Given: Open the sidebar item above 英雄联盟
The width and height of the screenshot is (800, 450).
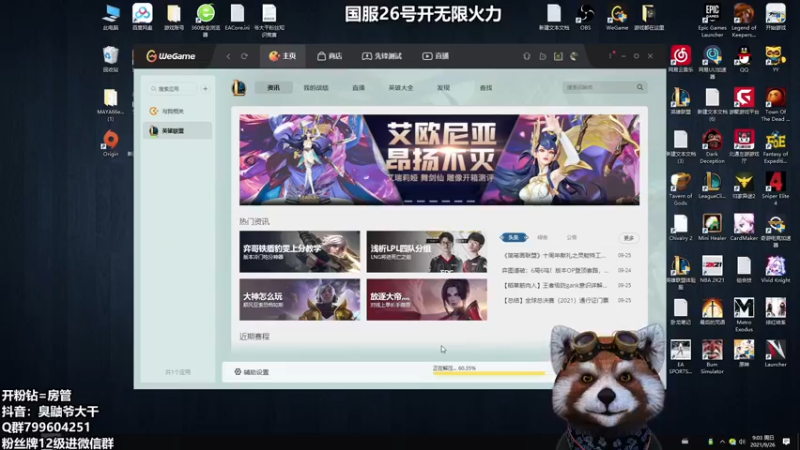Looking at the screenshot, I should (x=178, y=111).
